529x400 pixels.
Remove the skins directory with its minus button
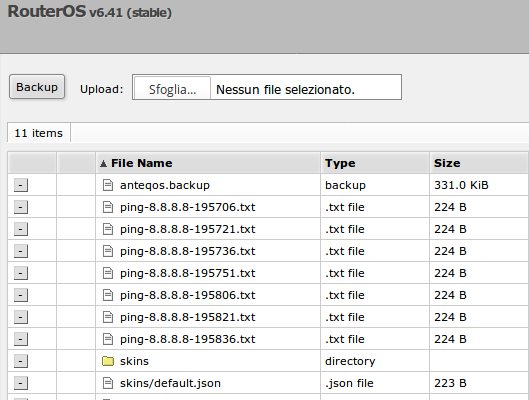(x=21, y=361)
